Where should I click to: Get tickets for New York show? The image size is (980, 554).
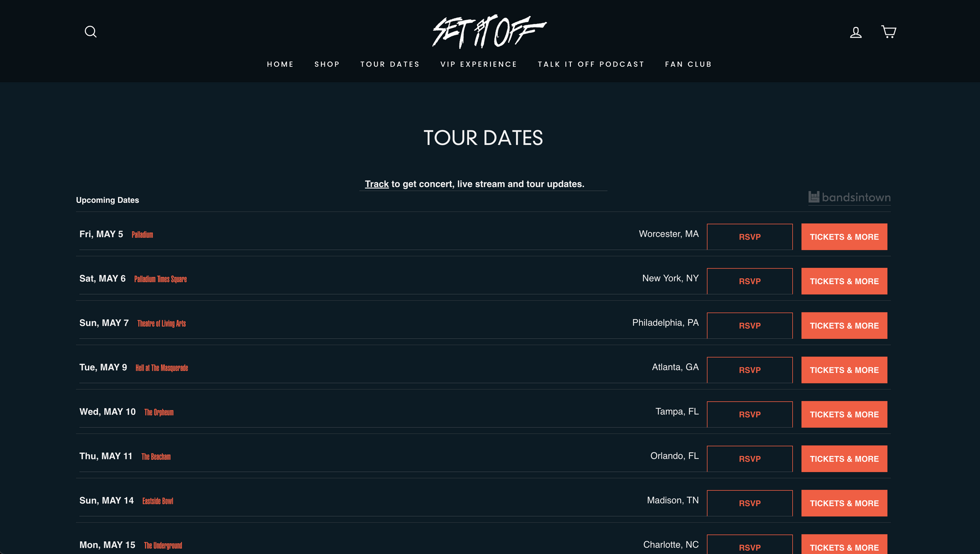(x=844, y=281)
